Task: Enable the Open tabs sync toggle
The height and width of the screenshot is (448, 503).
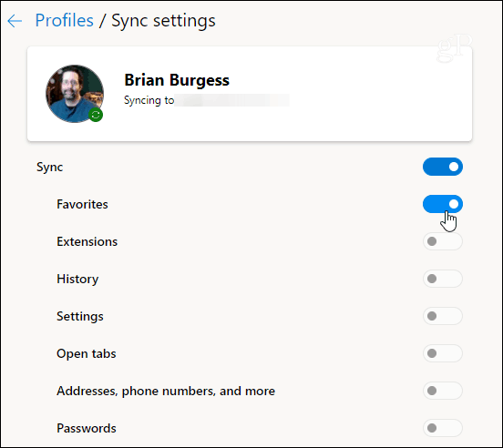Action: pyautogui.click(x=443, y=353)
